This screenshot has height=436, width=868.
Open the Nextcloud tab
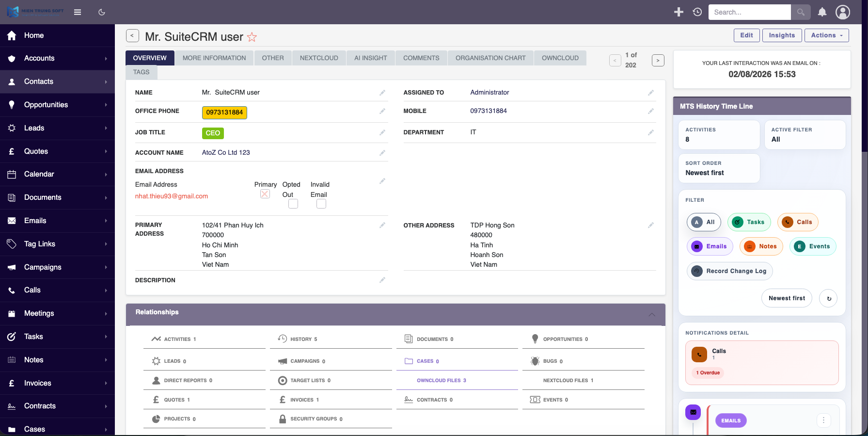click(319, 58)
